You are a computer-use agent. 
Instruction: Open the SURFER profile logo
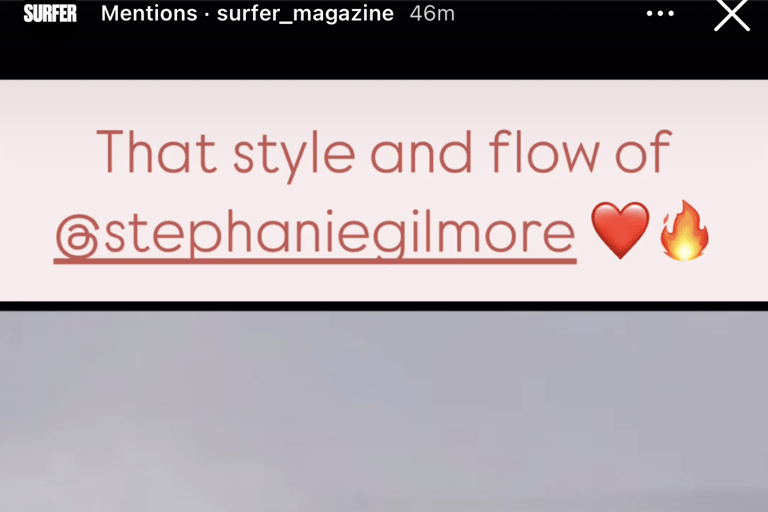(50, 14)
